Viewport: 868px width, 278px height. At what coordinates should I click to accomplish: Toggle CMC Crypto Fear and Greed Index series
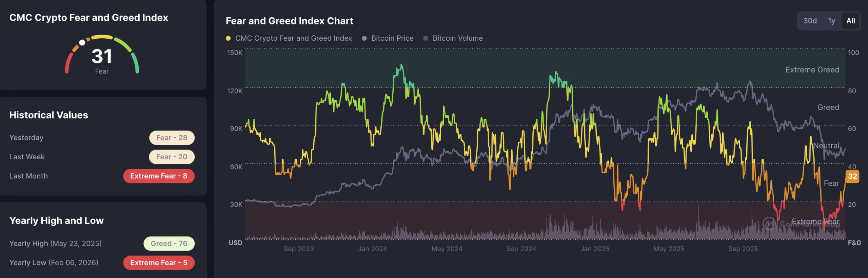coord(293,38)
